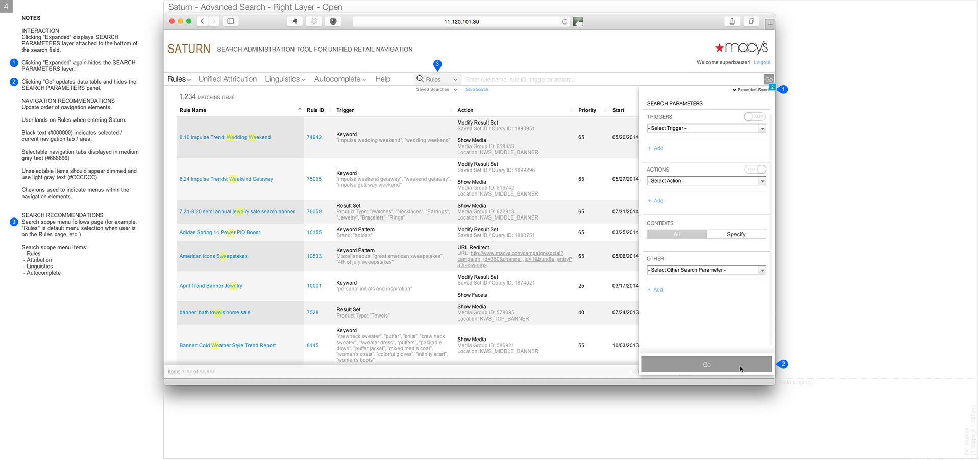Image resolution: width=980 pixels, height=460 pixels.
Task: Open the browser Share icon
Action: pos(732,21)
